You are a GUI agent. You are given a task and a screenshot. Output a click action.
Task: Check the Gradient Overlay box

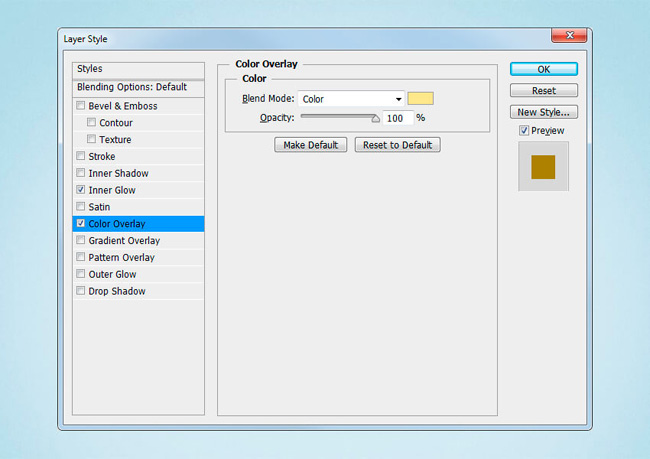[81, 240]
